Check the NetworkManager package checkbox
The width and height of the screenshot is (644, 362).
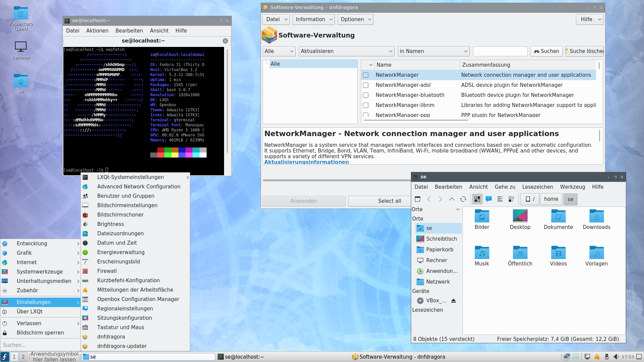point(366,75)
